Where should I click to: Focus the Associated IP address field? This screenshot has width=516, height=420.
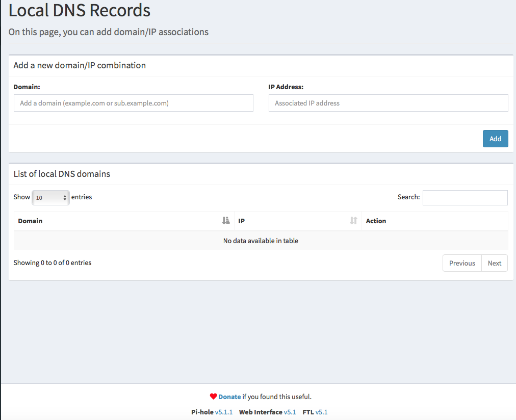point(388,103)
